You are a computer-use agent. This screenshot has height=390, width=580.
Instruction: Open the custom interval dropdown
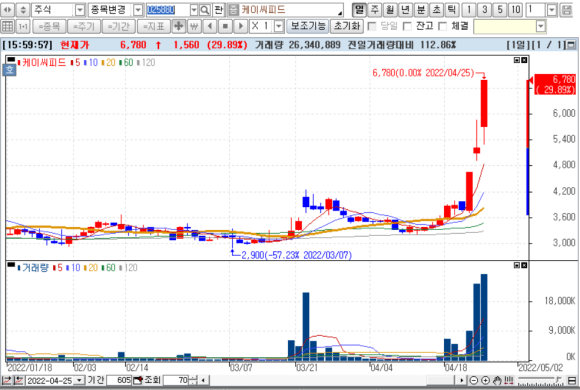pos(552,10)
